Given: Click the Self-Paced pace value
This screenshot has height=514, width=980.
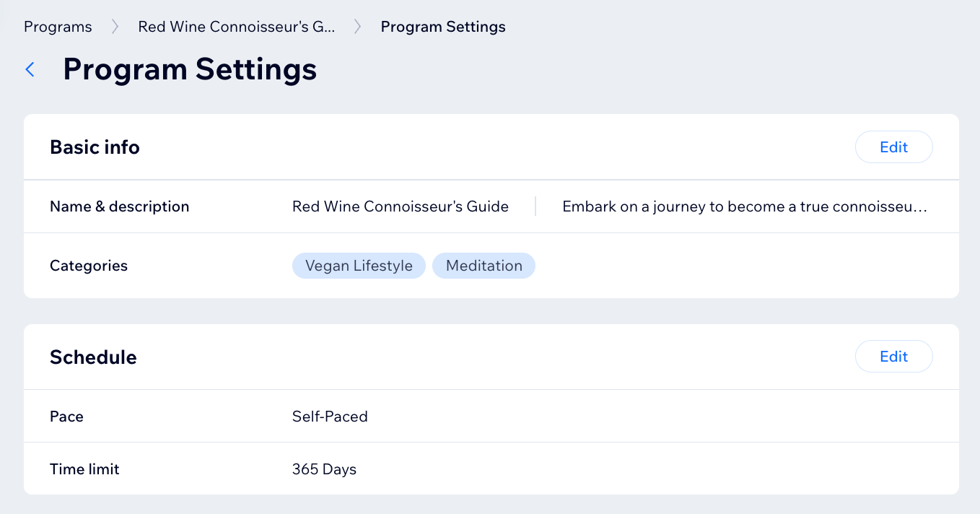Looking at the screenshot, I should coord(330,417).
